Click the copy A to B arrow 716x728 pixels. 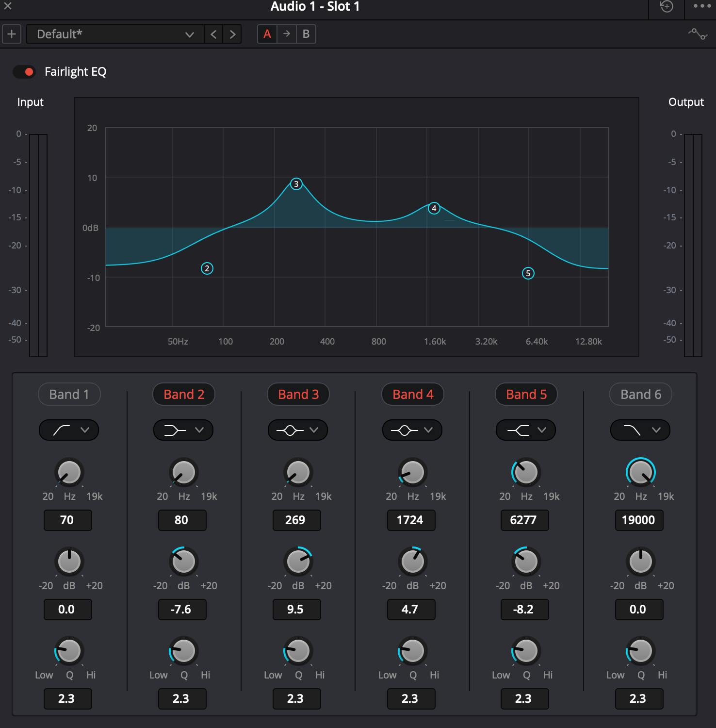[x=287, y=34]
